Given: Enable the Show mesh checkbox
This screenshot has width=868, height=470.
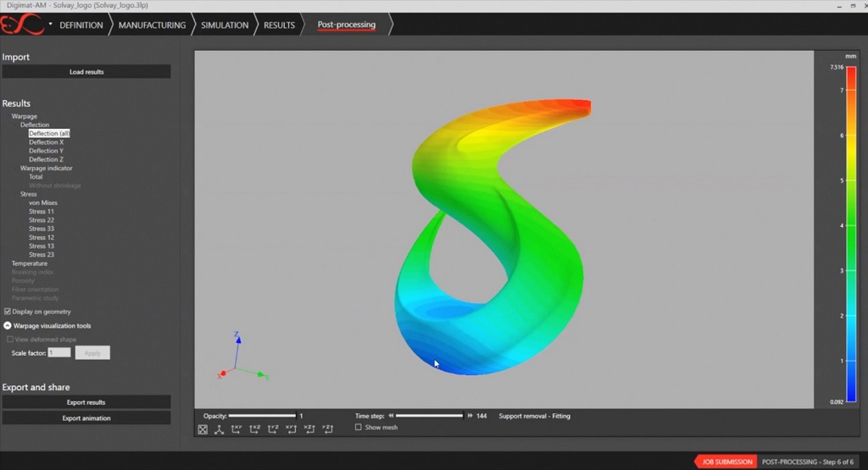Looking at the screenshot, I should point(359,428).
